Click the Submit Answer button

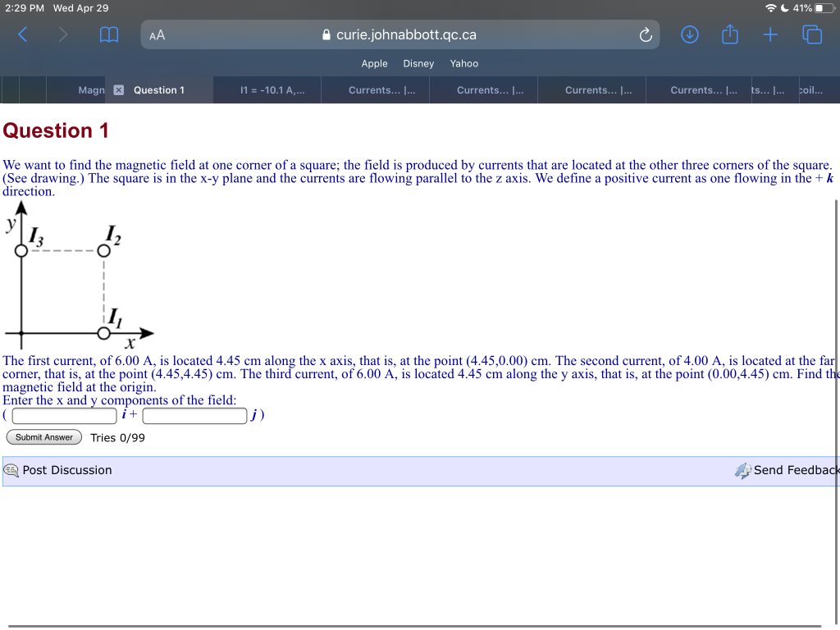44,437
